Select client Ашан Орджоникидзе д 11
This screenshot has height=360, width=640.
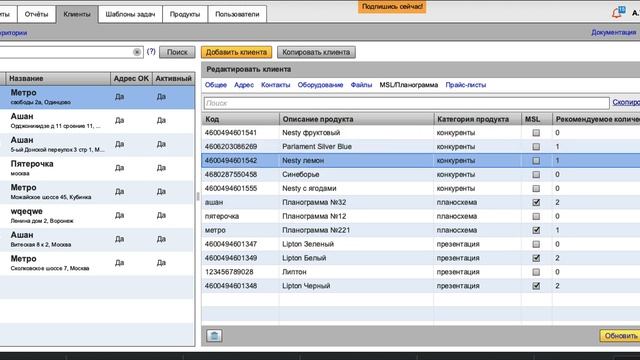click(x=97, y=121)
